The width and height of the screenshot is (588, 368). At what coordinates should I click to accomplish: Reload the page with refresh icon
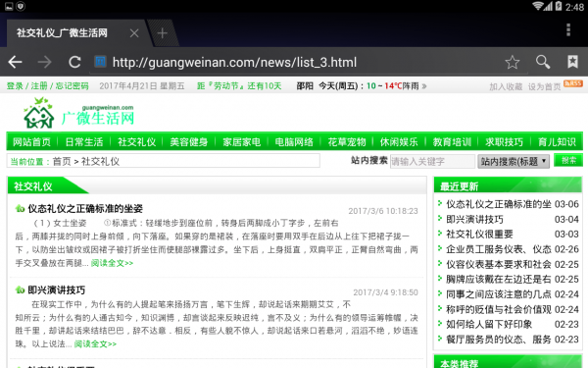point(74,62)
